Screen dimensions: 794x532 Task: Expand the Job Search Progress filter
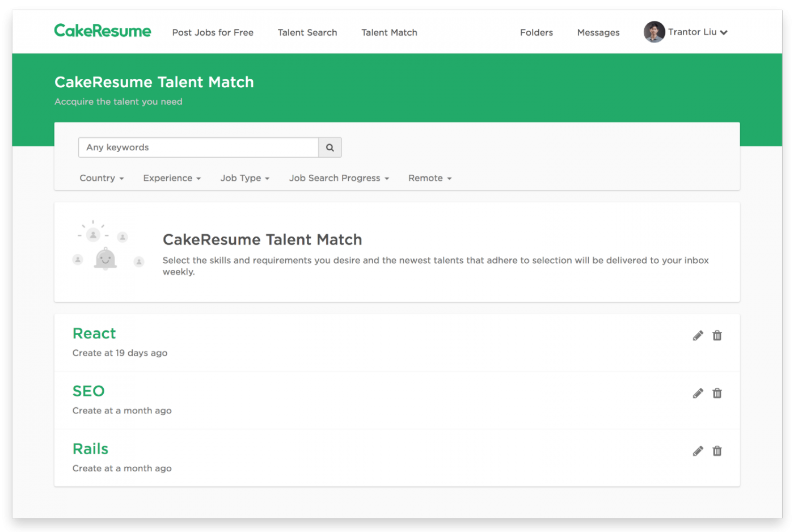coord(339,178)
